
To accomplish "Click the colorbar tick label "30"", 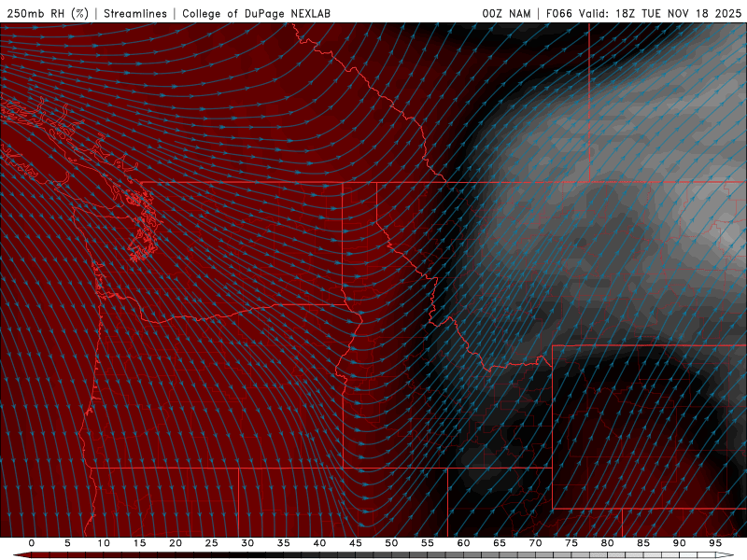I will tap(247, 543).
